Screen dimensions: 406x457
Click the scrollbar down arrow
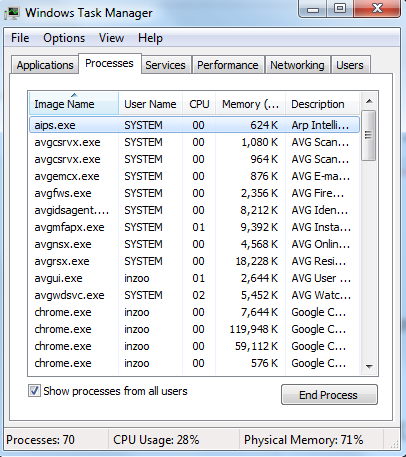point(369,367)
